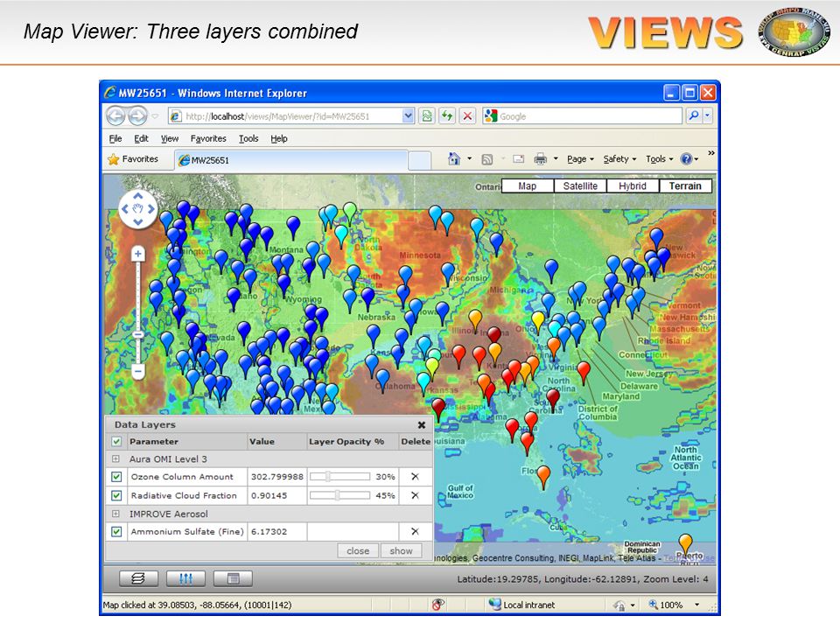The image size is (840, 630).
Task: Open the Help menu
Action: click(278, 139)
